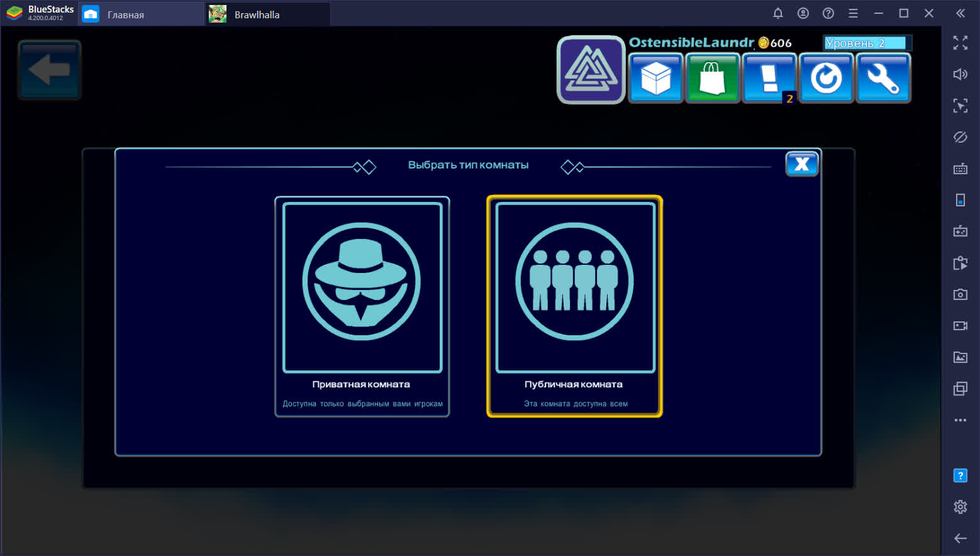Image resolution: width=980 pixels, height=556 pixels.
Task: Open the sidebar game controls robot icon
Action: pos(961,231)
